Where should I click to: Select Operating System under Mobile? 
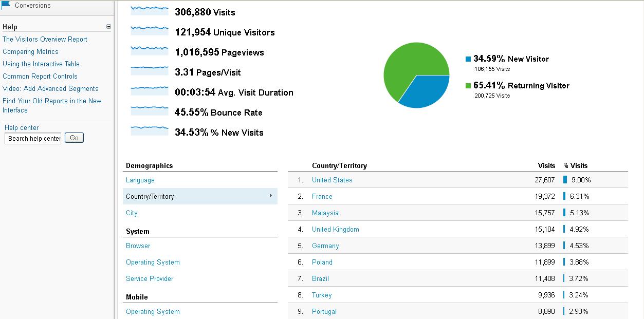(153, 312)
